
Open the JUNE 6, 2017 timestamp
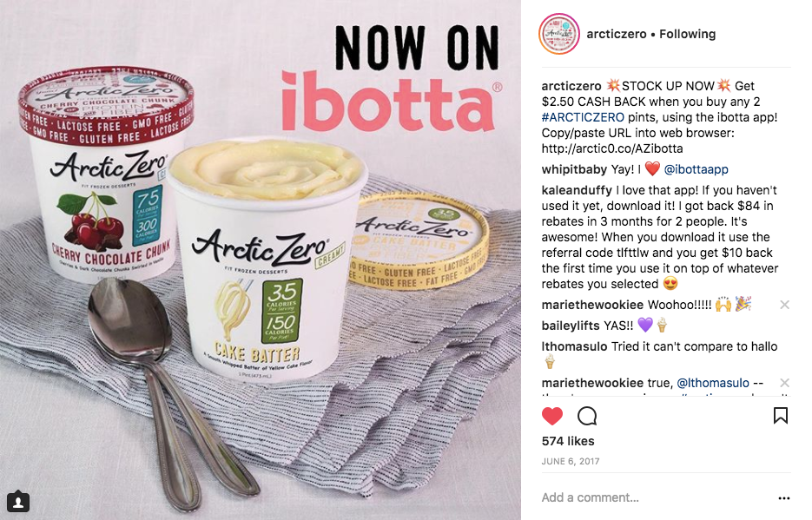coord(571,462)
